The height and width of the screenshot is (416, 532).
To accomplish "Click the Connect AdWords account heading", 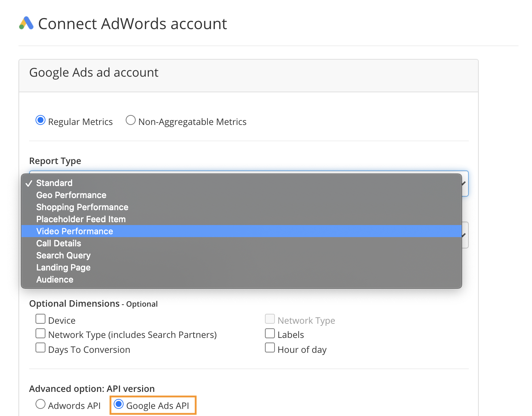I will (132, 24).
